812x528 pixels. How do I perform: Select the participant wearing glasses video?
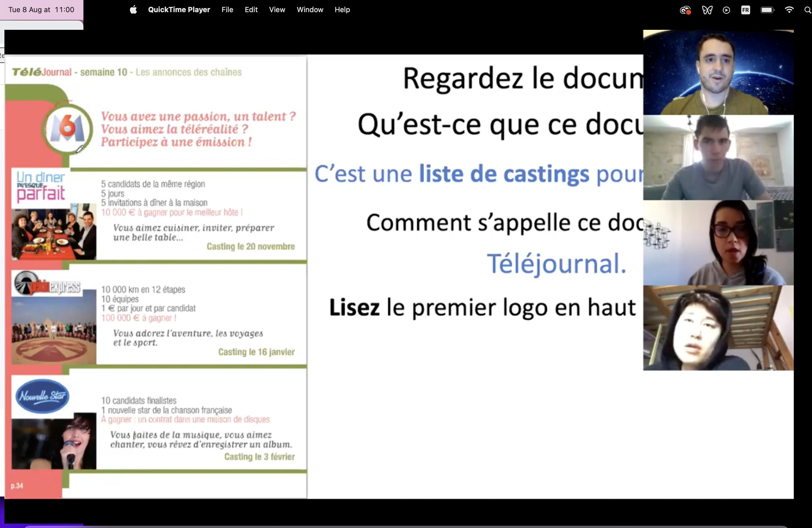point(718,242)
